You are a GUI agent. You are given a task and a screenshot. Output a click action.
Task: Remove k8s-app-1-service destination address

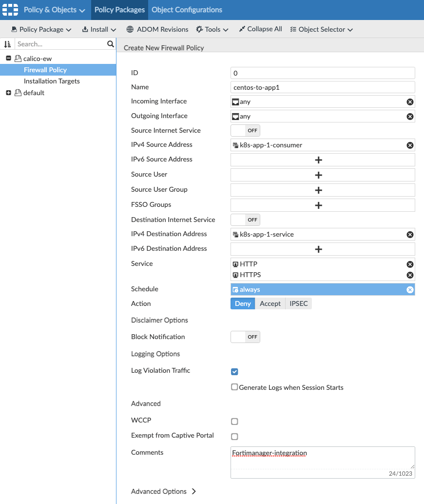point(410,235)
